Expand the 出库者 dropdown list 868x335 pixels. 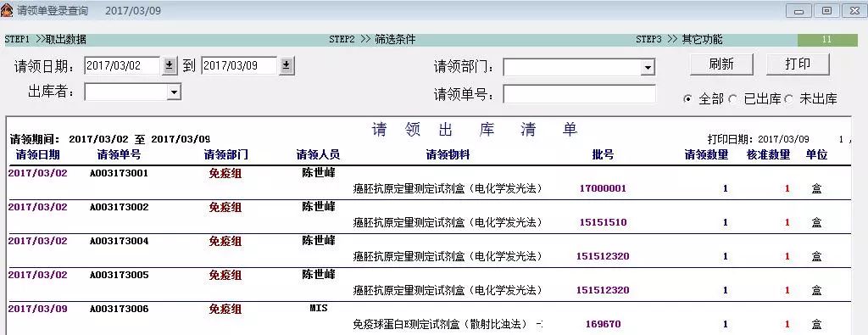click(x=174, y=92)
